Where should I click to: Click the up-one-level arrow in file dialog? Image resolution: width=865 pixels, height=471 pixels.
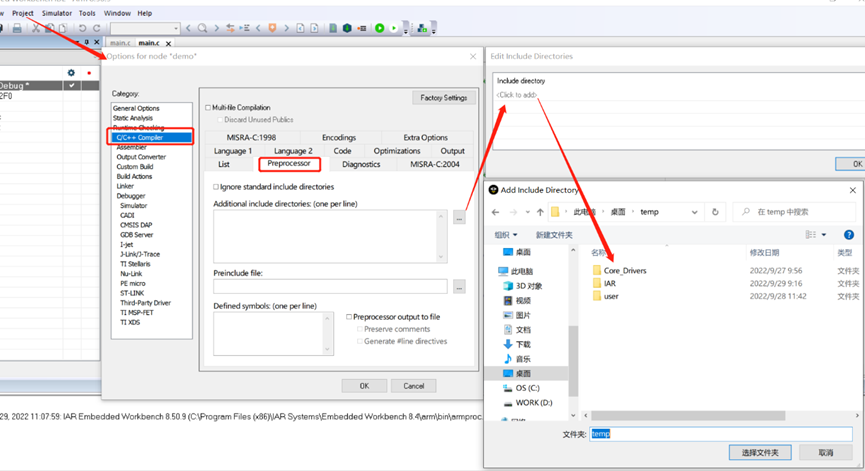(540, 212)
